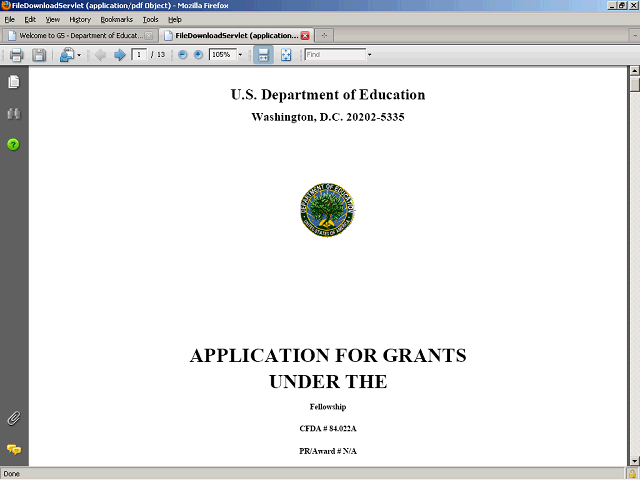Toggle single full page view mode
Viewport: 640px width, 480px height.
pos(286,55)
